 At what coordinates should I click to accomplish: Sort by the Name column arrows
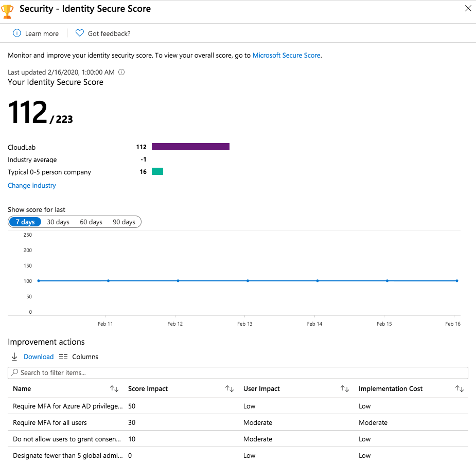pyautogui.click(x=114, y=389)
